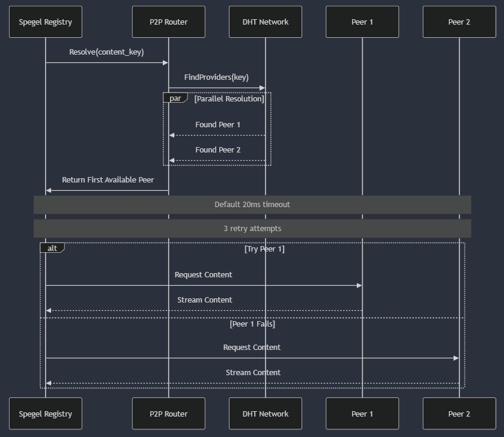Select the bottom DHT Network participant box
Viewport: 504px width, 437px height.
(265, 414)
